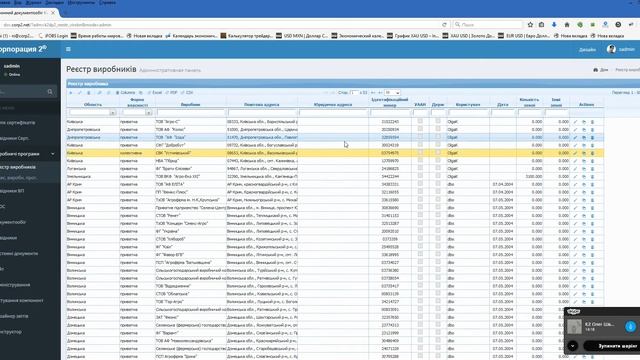Jump to last page in grid pager
640x360 pixels.
tap(380, 93)
